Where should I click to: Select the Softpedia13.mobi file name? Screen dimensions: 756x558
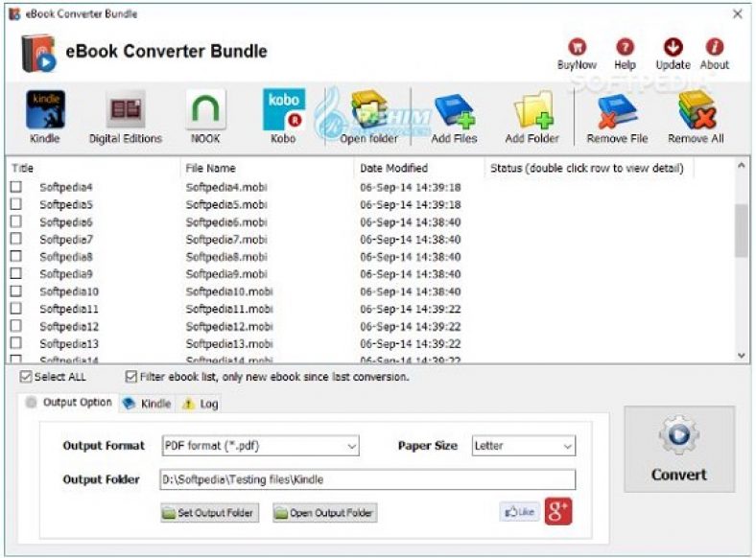pyautogui.click(x=229, y=344)
